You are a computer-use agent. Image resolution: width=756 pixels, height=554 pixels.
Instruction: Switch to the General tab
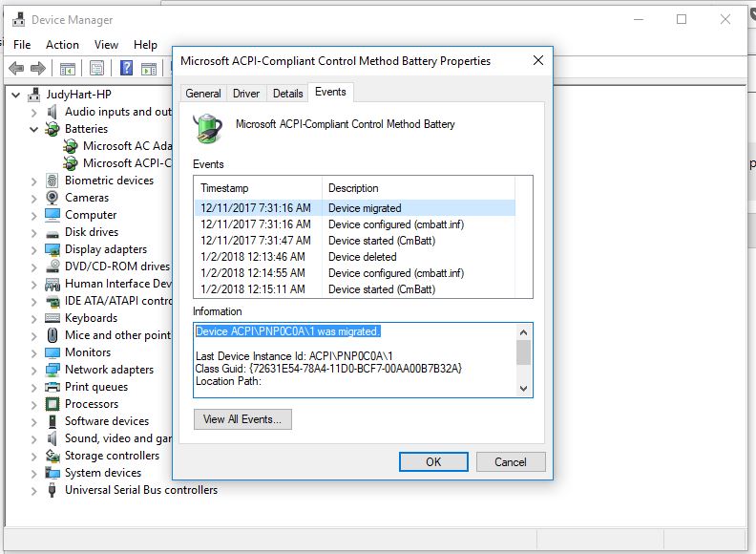[x=203, y=94]
